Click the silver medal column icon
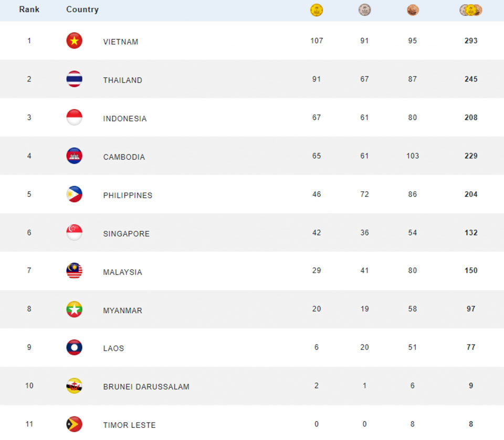The width and height of the screenshot is (504, 440). [x=364, y=10]
